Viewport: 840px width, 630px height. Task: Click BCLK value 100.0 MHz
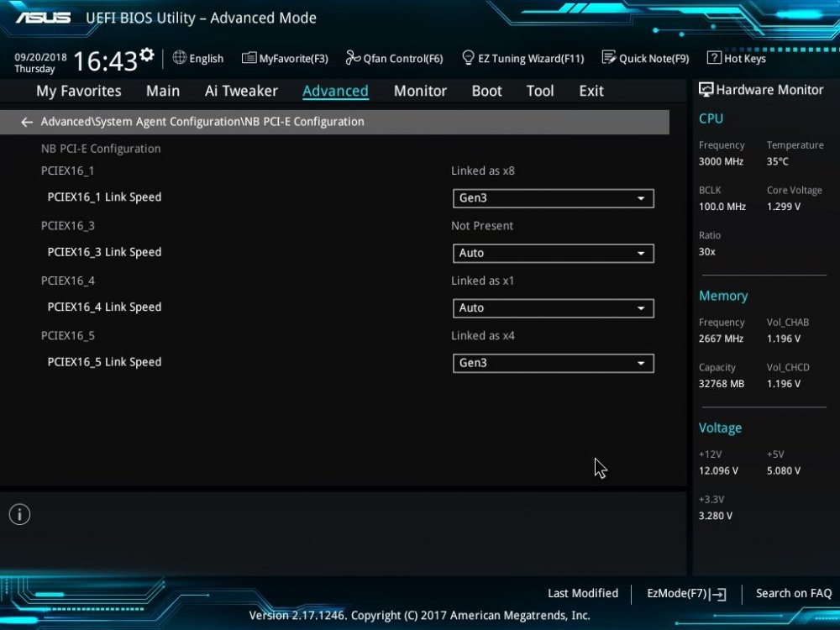[722, 207]
